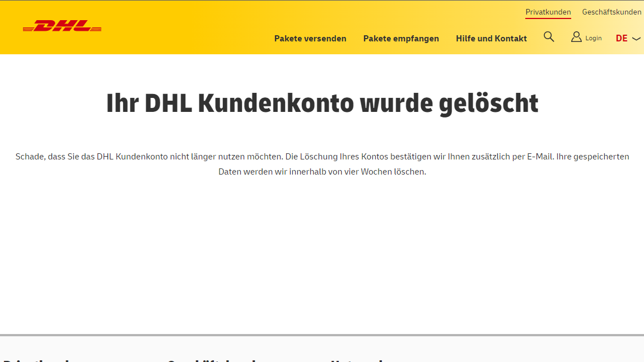The image size is (644, 362).
Task: Open Hilfe und Kontakt
Action: click(x=491, y=38)
